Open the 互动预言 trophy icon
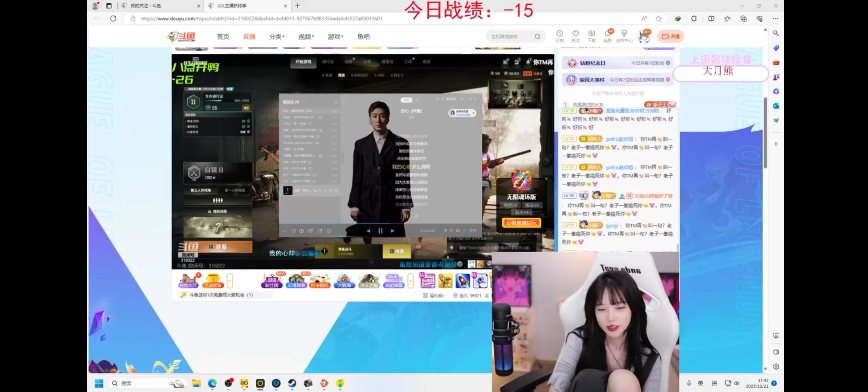The width and height of the screenshot is (868, 392). 213,281
